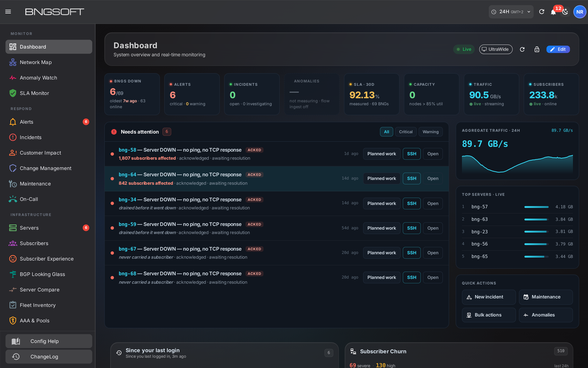Toggle the dashboard lock icon
The width and height of the screenshot is (588, 368).
coord(537,49)
